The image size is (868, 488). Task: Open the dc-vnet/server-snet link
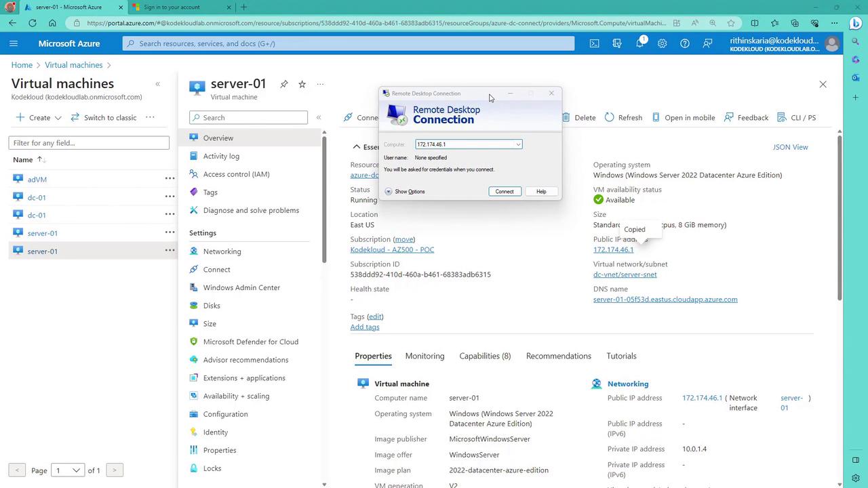(x=625, y=274)
